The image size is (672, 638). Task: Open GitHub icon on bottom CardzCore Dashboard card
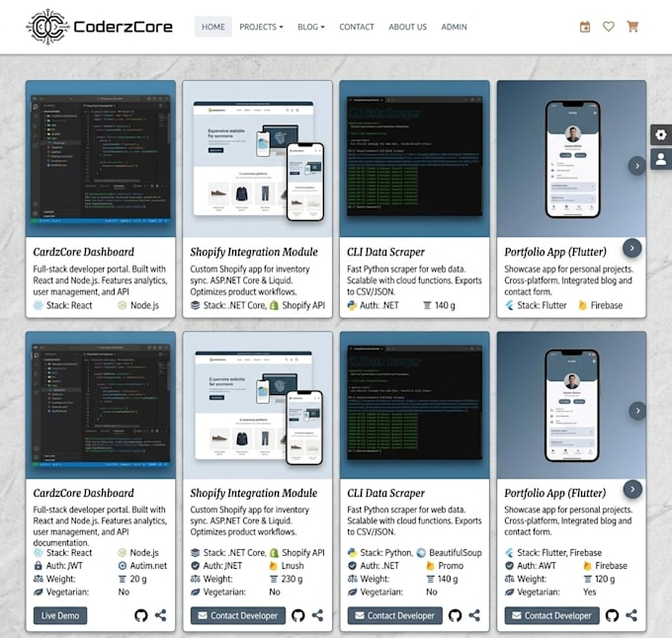(141, 615)
